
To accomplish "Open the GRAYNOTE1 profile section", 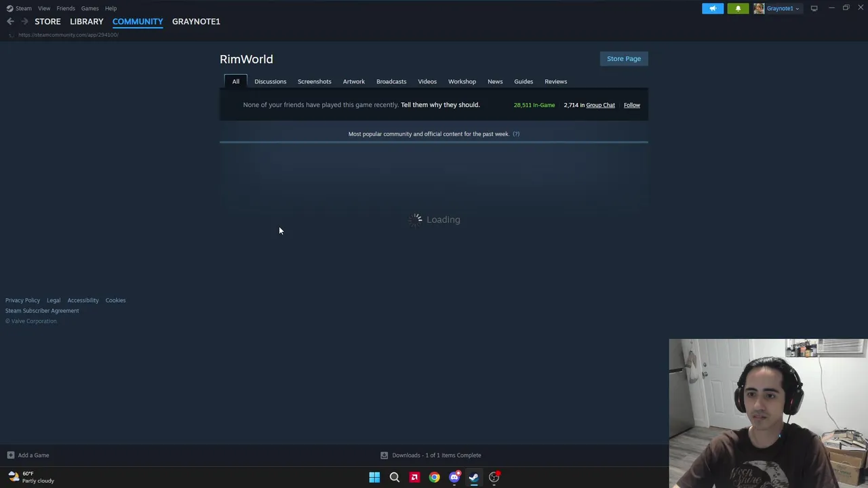I will (x=196, y=22).
